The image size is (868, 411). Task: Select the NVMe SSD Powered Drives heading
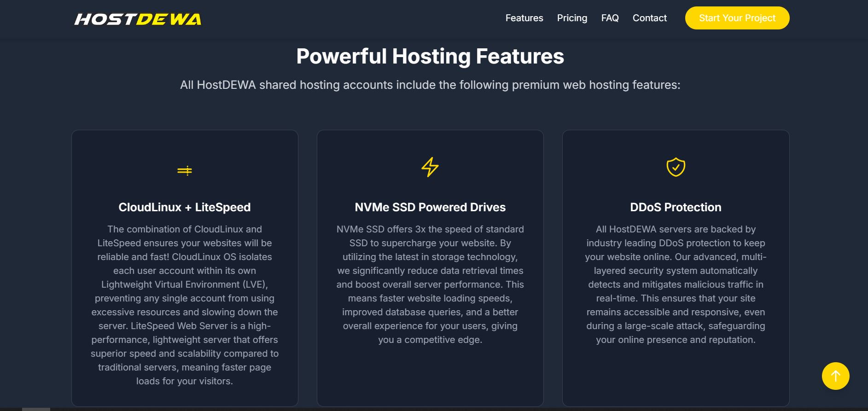tap(430, 207)
